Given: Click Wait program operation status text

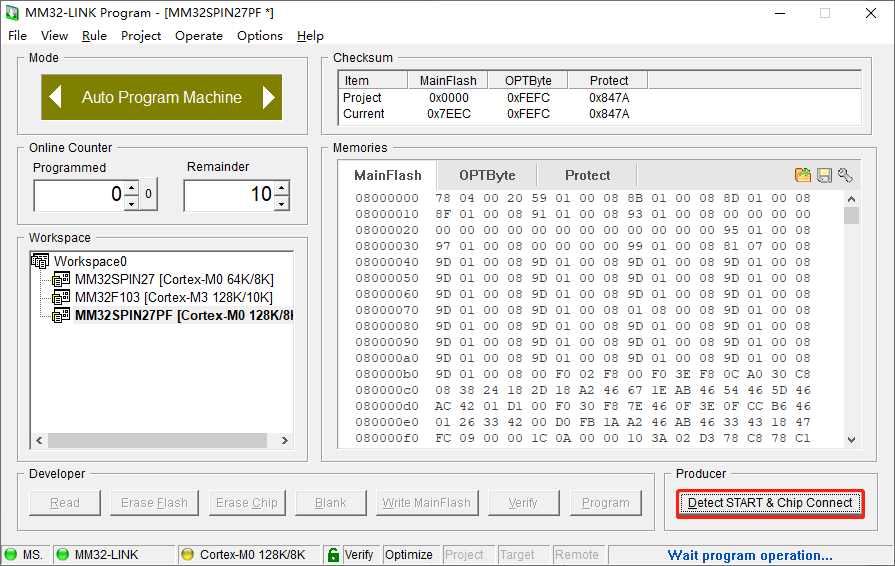Looking at the screenshot, I should [x=750, y=555].
